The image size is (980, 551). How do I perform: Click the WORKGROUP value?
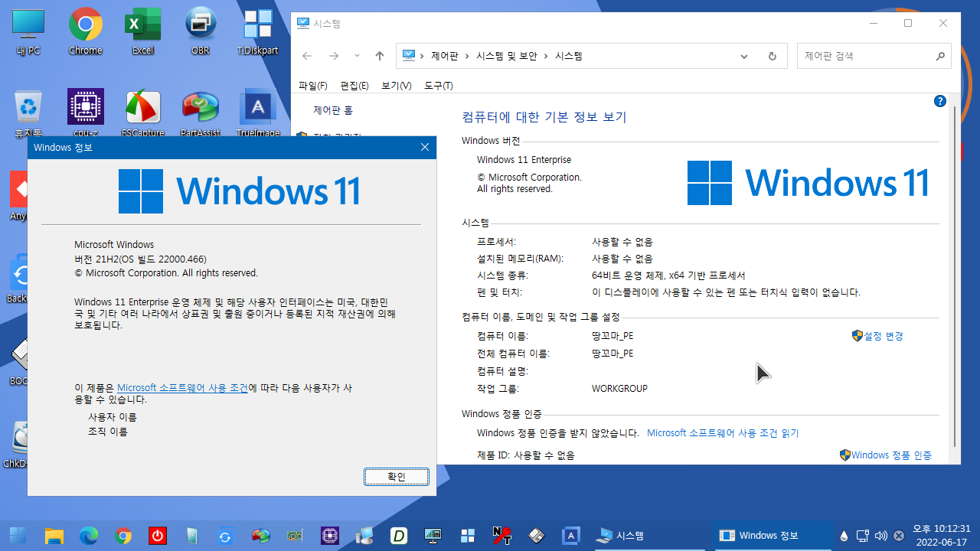619,389
